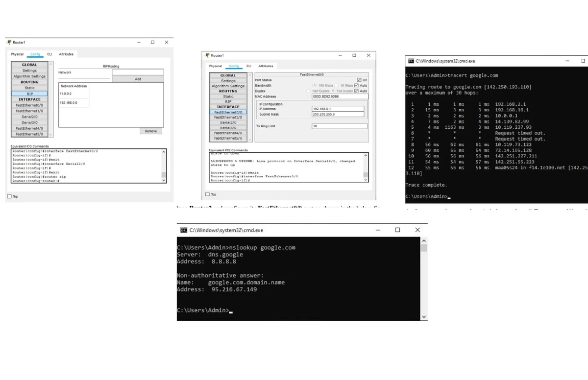Minimize the tracert command prompt window
588x380 pixels.
568,61
